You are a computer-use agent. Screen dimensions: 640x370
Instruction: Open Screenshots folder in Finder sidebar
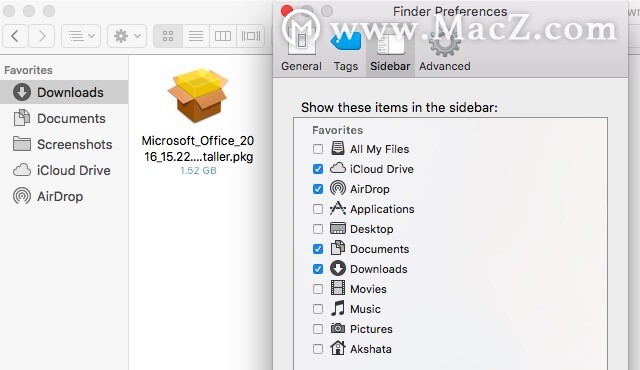pyautogui.click(x=64, y=144)
